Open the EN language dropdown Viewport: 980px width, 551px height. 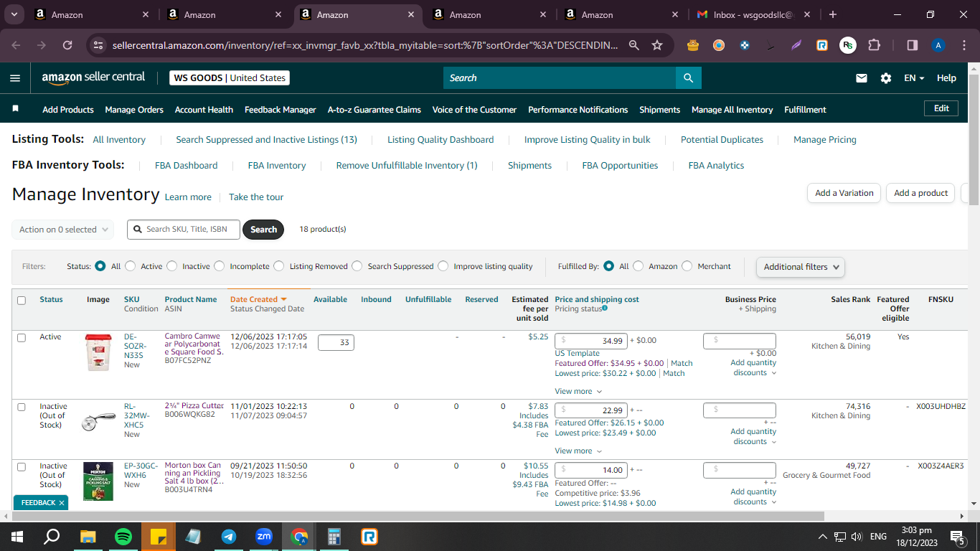point(914,78)
